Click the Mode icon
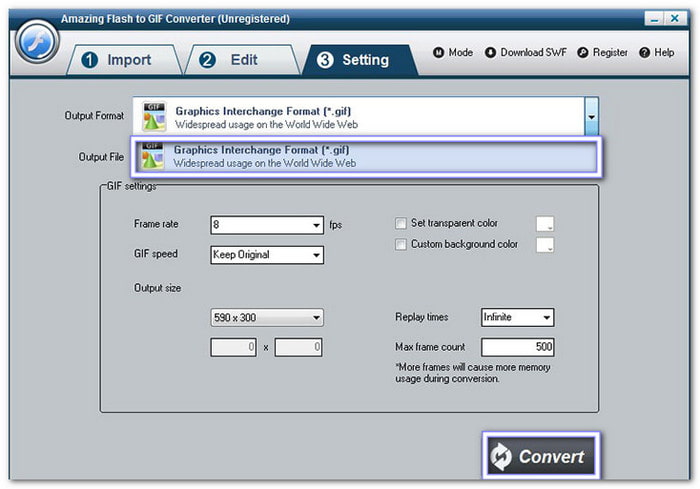Image resolution: width=700 pixels, height=489 pixels. [x=438, y=53]
